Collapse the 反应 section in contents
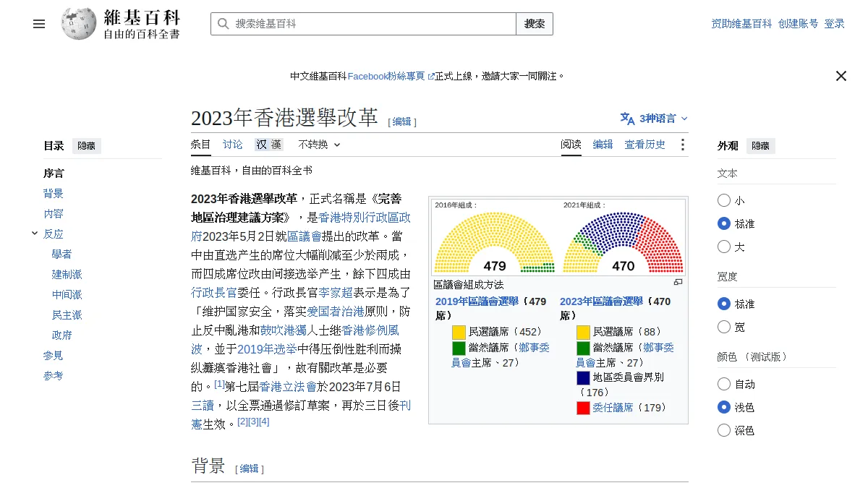Image resolution: width=868 pixels, height=488 pixels. (35, 234)
